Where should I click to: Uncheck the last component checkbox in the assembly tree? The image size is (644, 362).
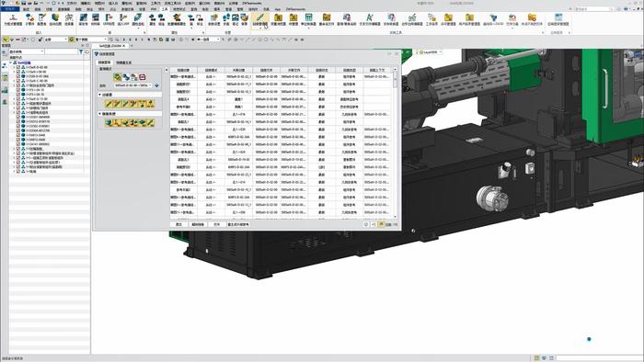pos(18,172)
